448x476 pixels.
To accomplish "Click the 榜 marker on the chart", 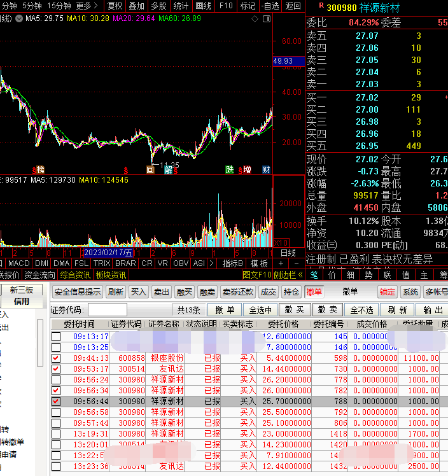I will click(40, 169).
